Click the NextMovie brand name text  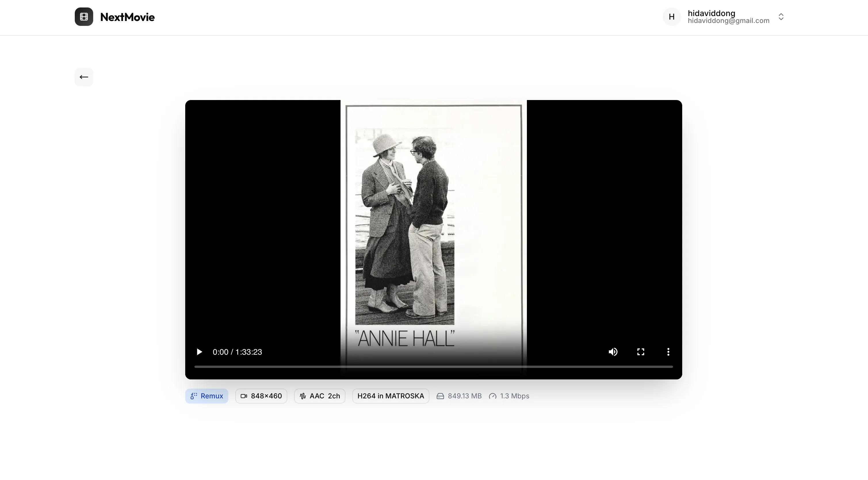pos(127,17)
